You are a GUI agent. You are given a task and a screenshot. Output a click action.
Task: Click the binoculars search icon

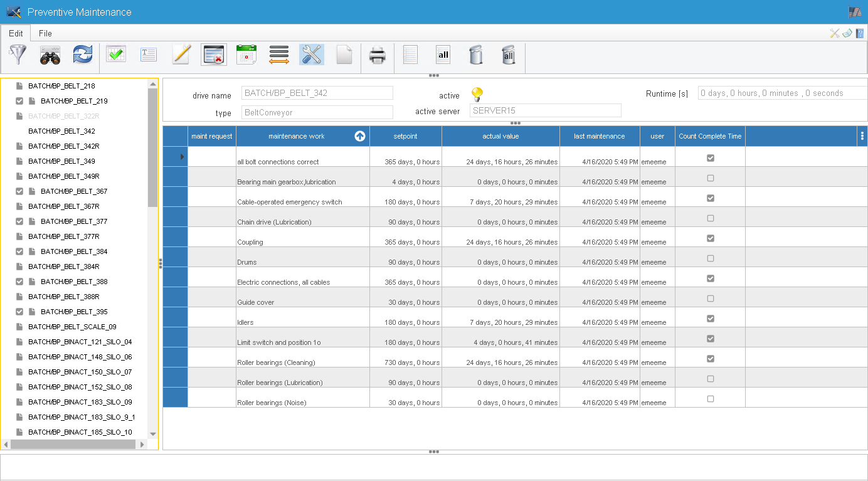tap(50, 55)
